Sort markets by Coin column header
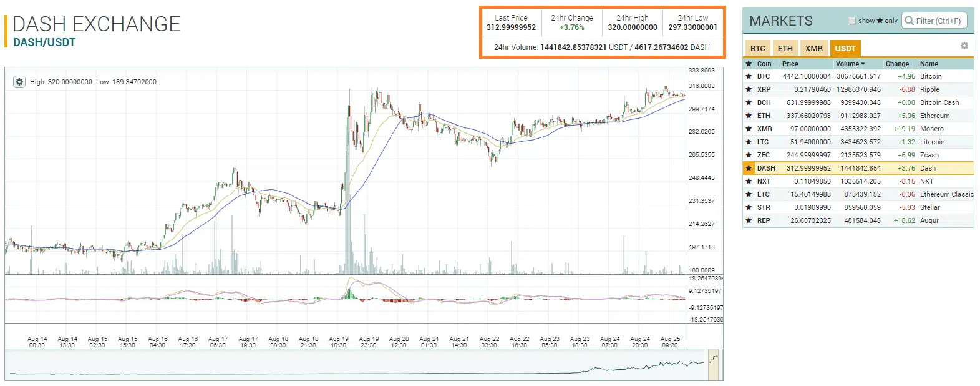980x386 pixels. click(764, 64)
